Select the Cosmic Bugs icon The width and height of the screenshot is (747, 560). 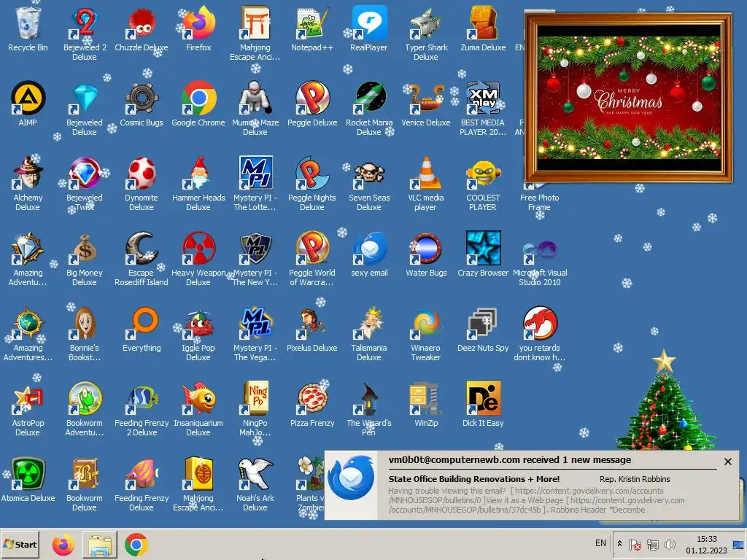click(x=142, y=104)
